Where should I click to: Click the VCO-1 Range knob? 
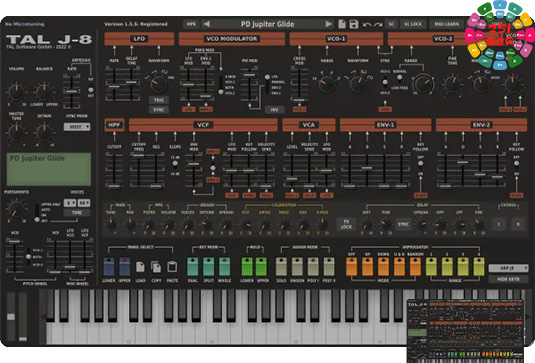coord(327,84)
